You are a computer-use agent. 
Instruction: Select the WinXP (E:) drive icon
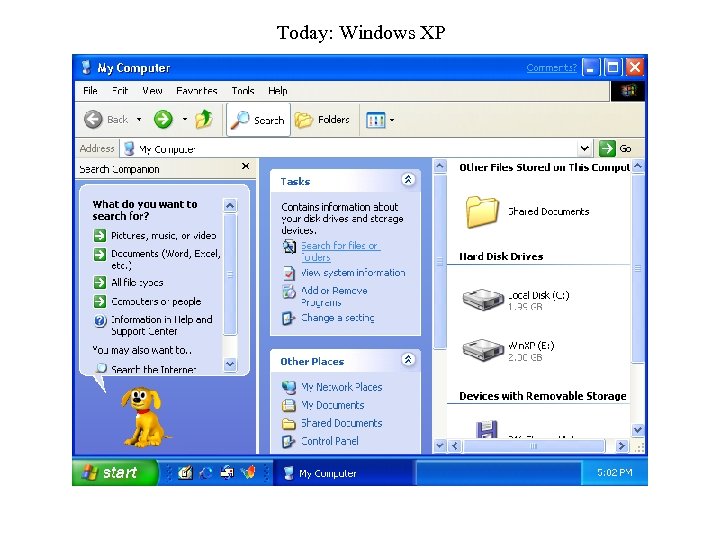[483, 350]
